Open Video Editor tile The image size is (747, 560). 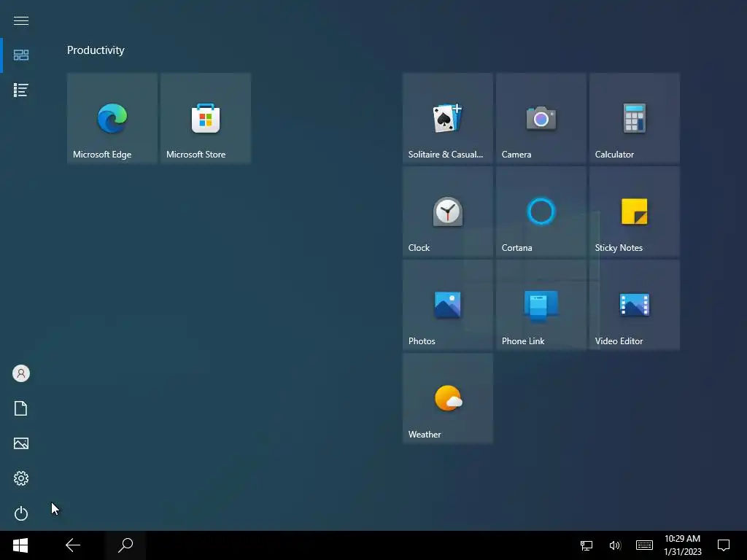(634, 305)
